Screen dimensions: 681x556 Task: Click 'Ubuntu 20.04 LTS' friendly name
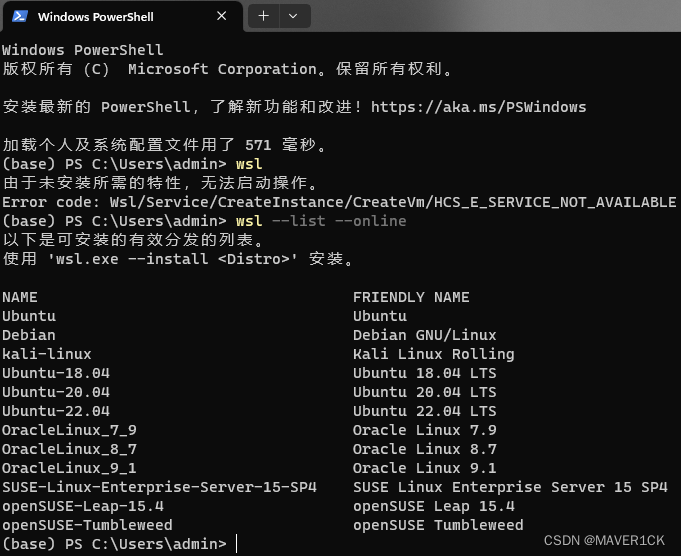[424, 392]
